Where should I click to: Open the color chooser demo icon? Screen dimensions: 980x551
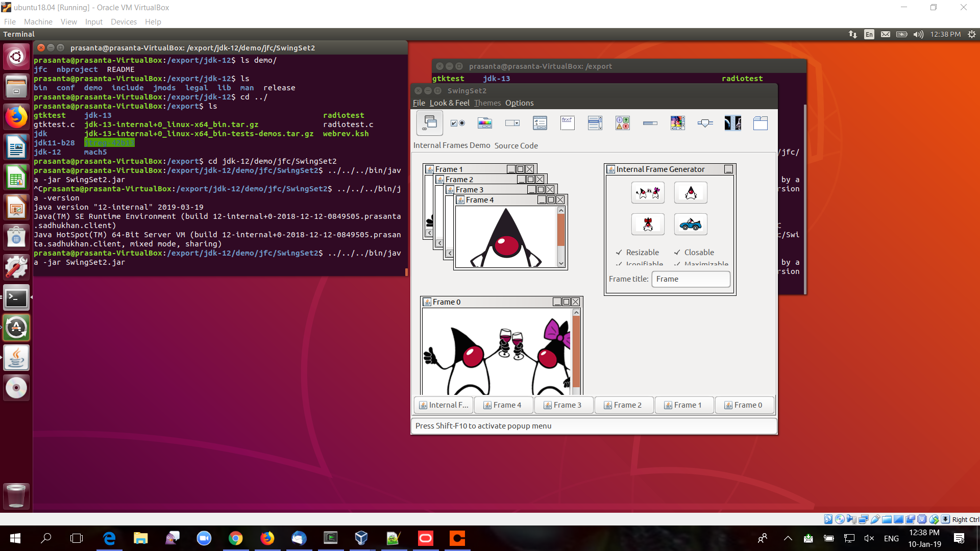pyautogui.click(x=484, y=123)
